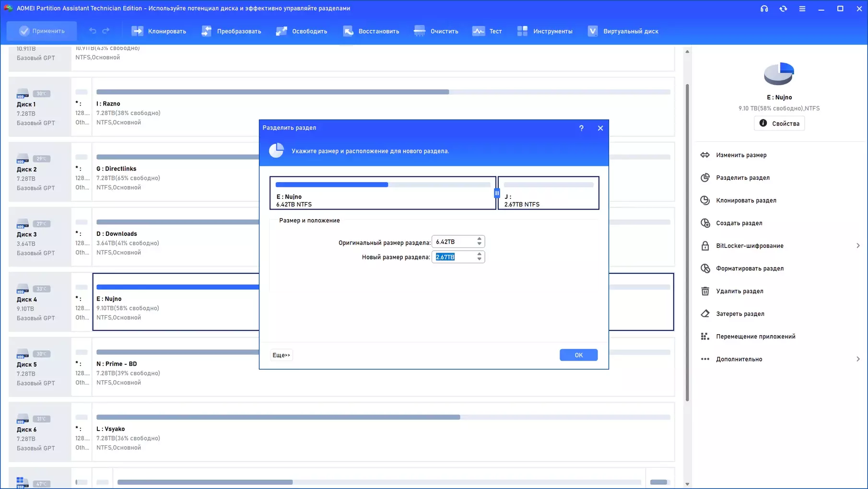This screenshot has height=489, width=868.
Task: Click the Диск 3 drive icon
Action: click(23, 223)
